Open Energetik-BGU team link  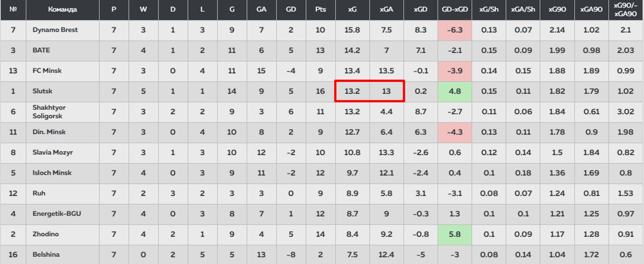56,214
